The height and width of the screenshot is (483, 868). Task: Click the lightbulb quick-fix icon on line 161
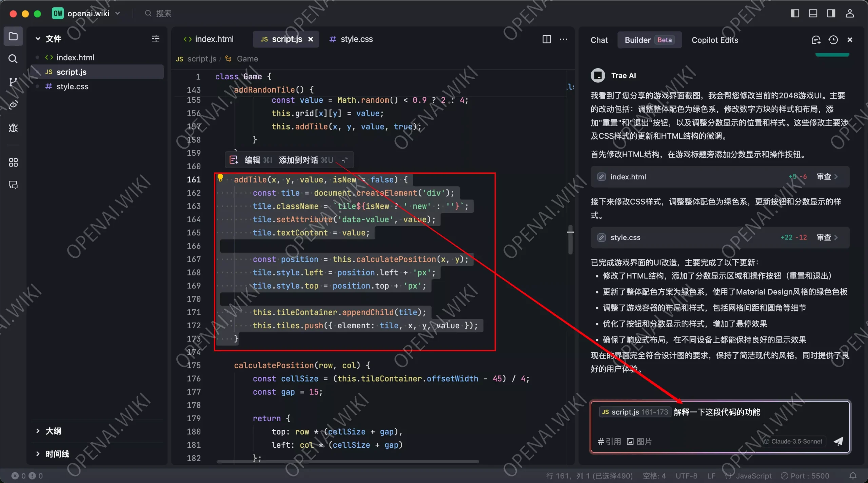click(x=220, y=177)
